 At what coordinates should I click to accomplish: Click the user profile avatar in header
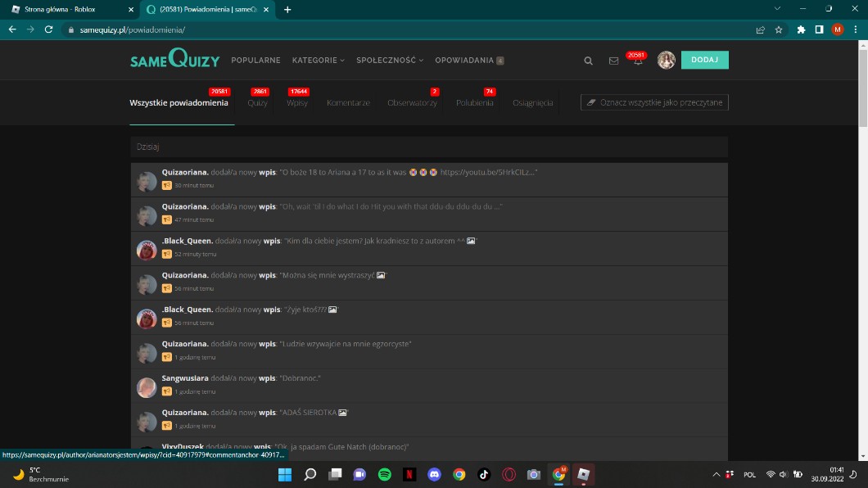(x=666, y=60)
